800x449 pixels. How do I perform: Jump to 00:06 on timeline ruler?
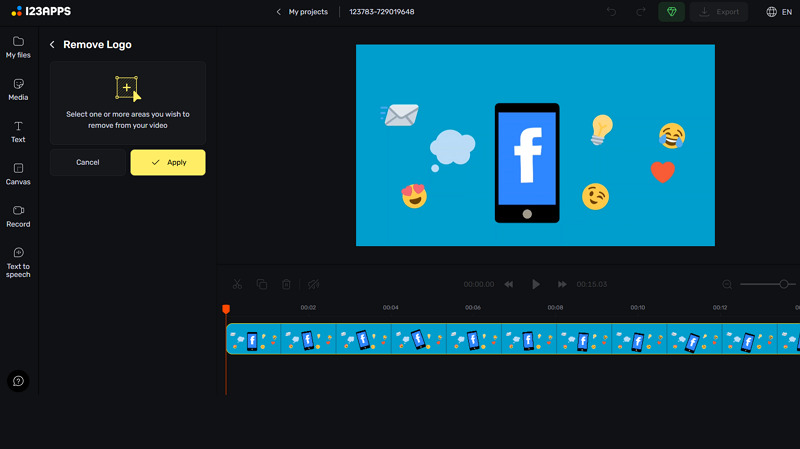pyautogui.click(x=473, y=308)
